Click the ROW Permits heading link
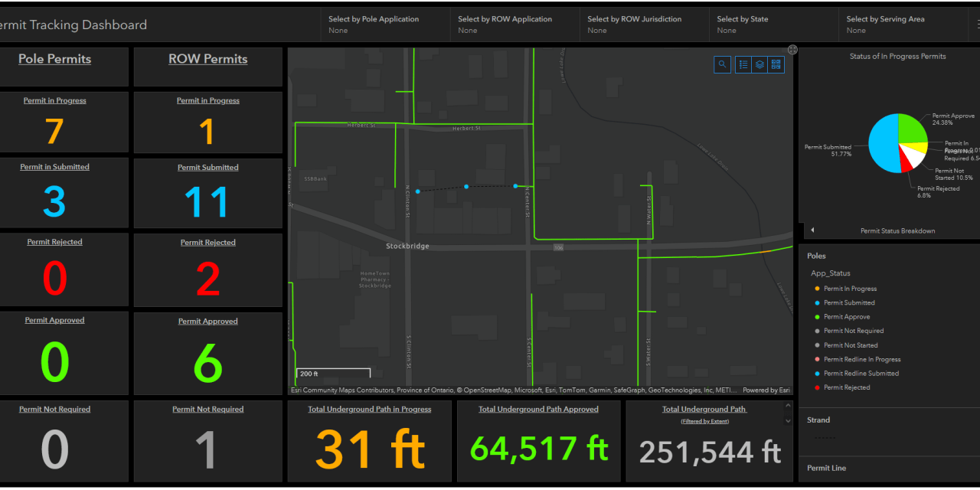This screenshot has width=980, height=490. 207,59
